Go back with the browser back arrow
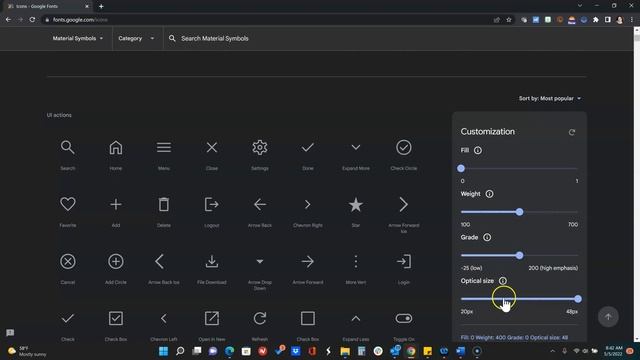Screen dimensions: 640x360 (x=8, y=20)
